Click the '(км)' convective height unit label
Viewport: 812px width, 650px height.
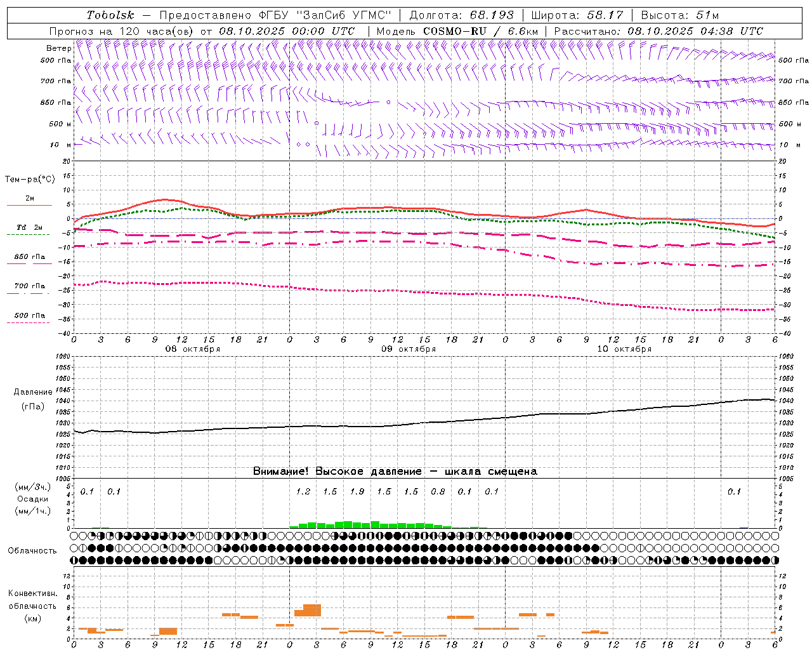coord(33,618)
